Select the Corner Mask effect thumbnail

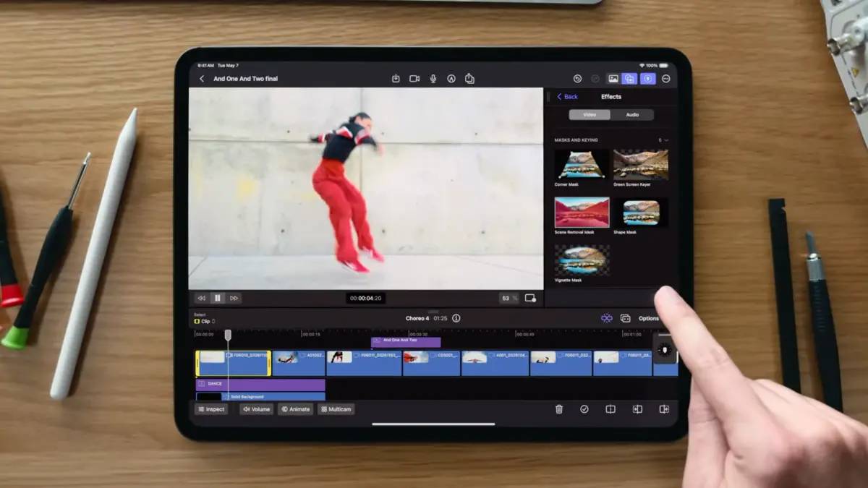(582, 165)
